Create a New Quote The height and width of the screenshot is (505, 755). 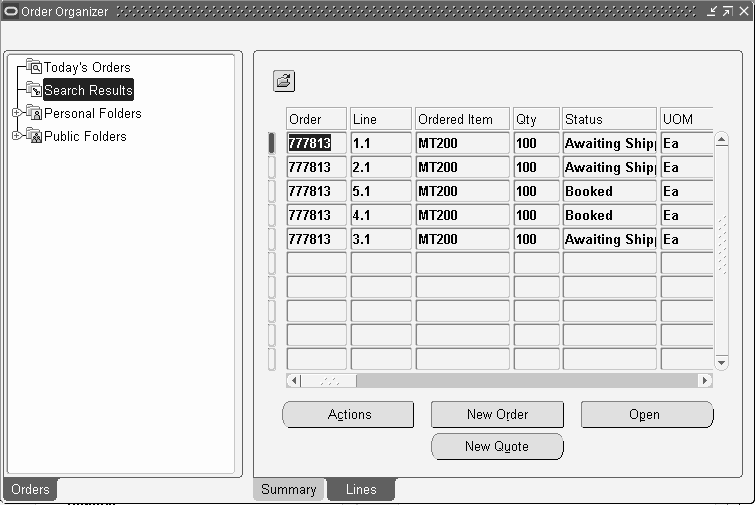click(497, 446)
